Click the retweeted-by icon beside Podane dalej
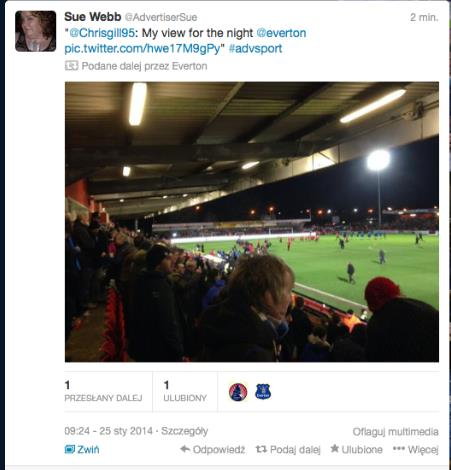The image size is (451, 470). (x=71, y=66)
